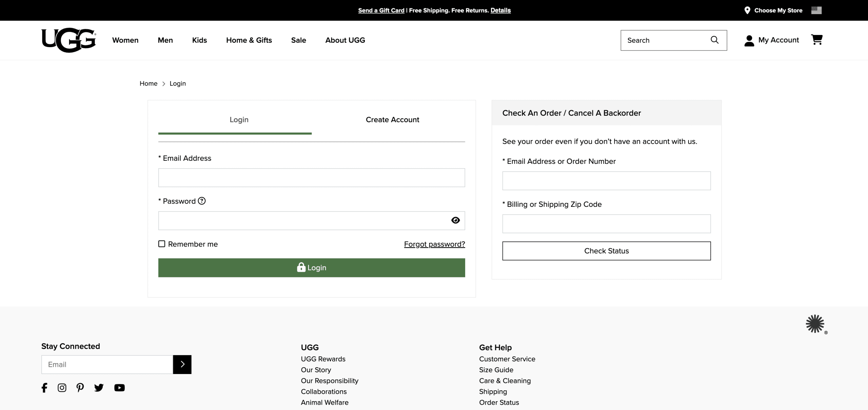This screenshot has height=410, width=868.
Task: Click the Check Status button
Action: tap(607, 251)
